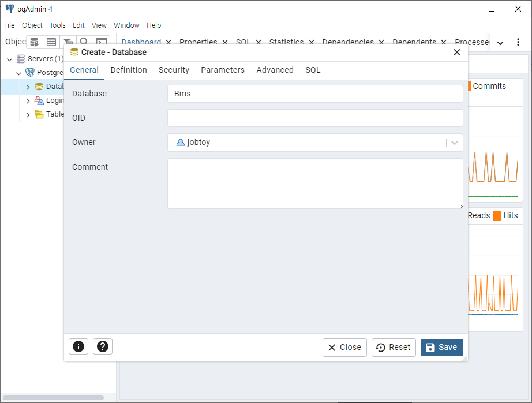Close the Statistics tab
The width and height of the screenshot is (532, 403).
click(311, 42)
